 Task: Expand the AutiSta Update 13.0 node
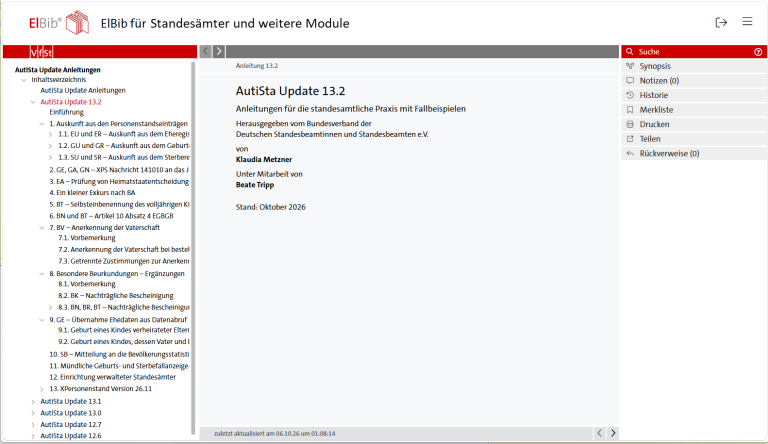pos(33,414)
